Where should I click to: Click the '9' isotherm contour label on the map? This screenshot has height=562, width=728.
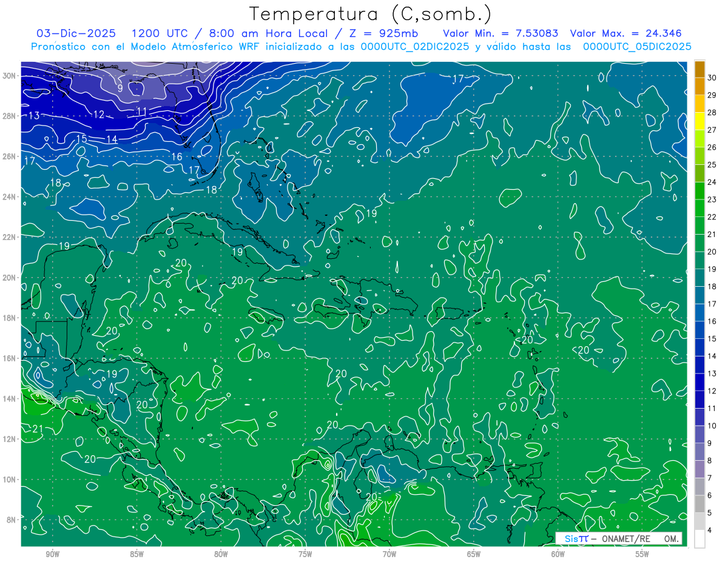[120, 88]
